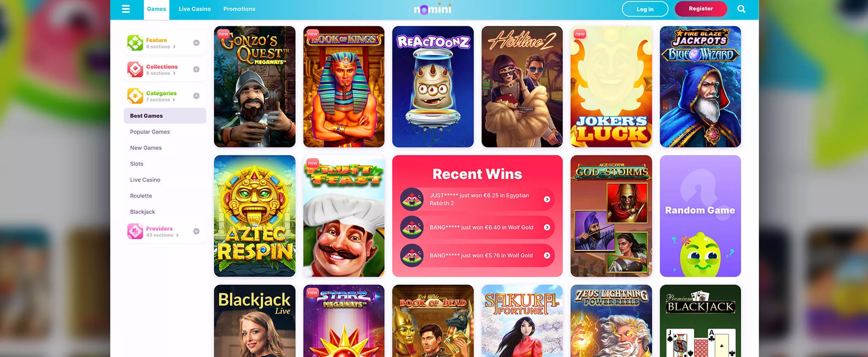The height and width of the screenshot is (357, 868).
Task: Click the search magnifier icon
Action: pyautogui.click(x=741, y=9)
